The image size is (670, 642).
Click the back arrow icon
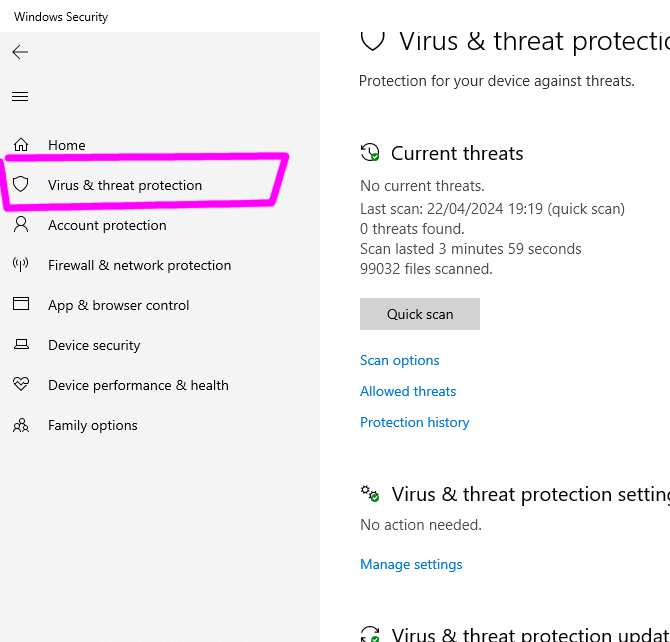tap(20, 52)
